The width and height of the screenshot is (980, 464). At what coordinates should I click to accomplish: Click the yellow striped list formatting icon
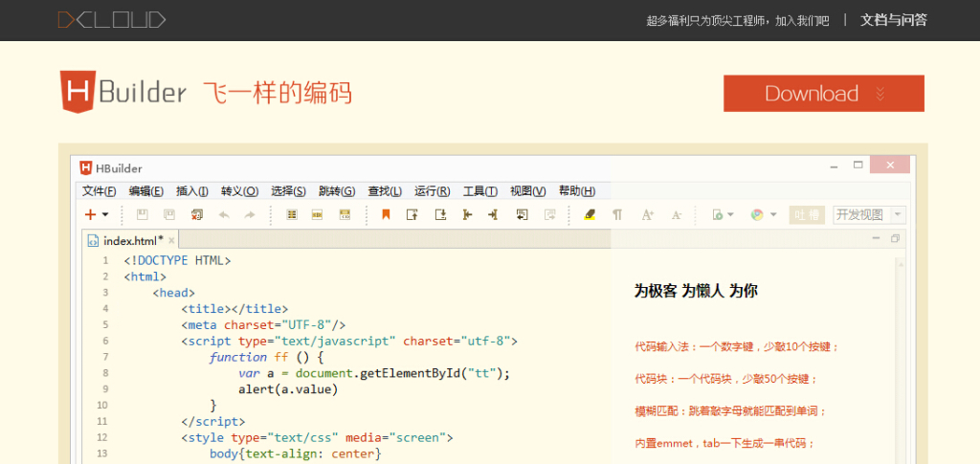(291, 215)
